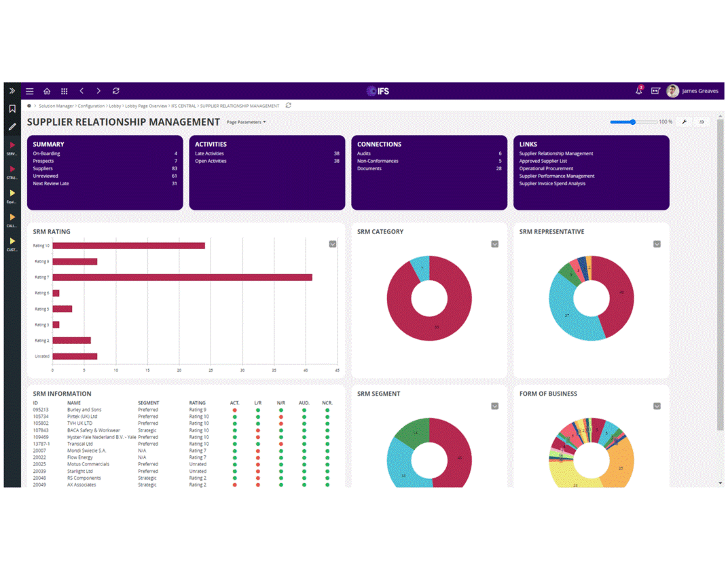Open the Page Parameters dropdown

click(246, 122)
